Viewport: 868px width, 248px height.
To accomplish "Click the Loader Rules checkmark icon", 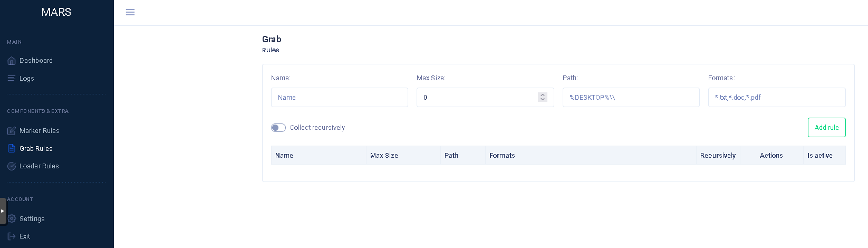I will pos(12,166).
